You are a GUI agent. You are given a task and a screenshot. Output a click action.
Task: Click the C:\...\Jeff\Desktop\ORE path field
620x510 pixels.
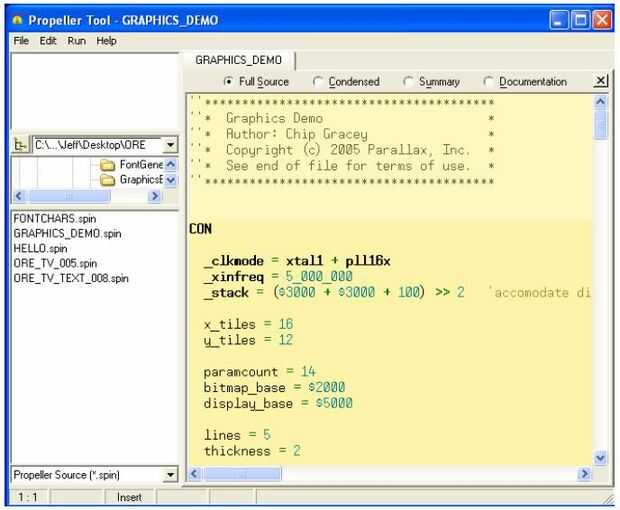98,145
